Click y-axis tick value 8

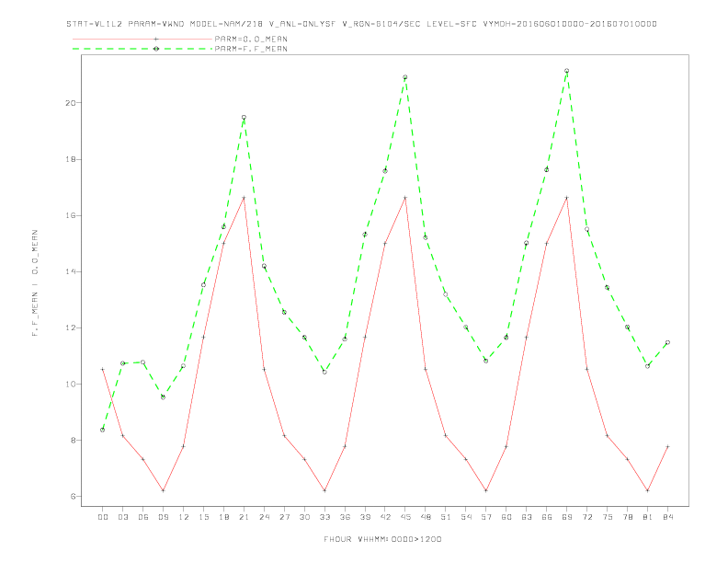pyautogui.click(x=74, y=441)
